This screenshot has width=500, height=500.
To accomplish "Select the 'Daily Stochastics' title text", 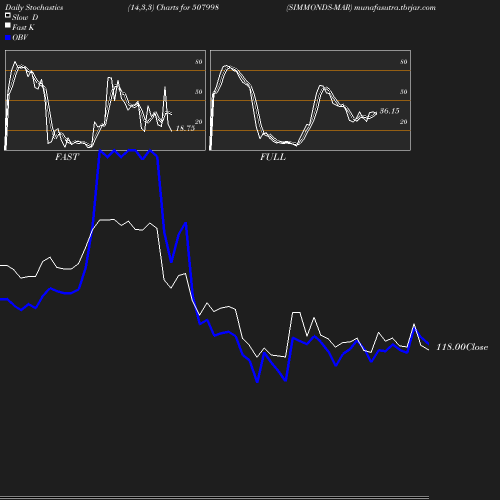I will [x=34, y=8].
